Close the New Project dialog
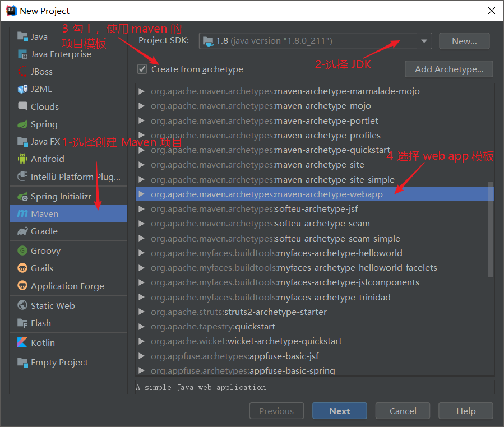Screen dimensions: 504x427 click(x=491, y=11)
